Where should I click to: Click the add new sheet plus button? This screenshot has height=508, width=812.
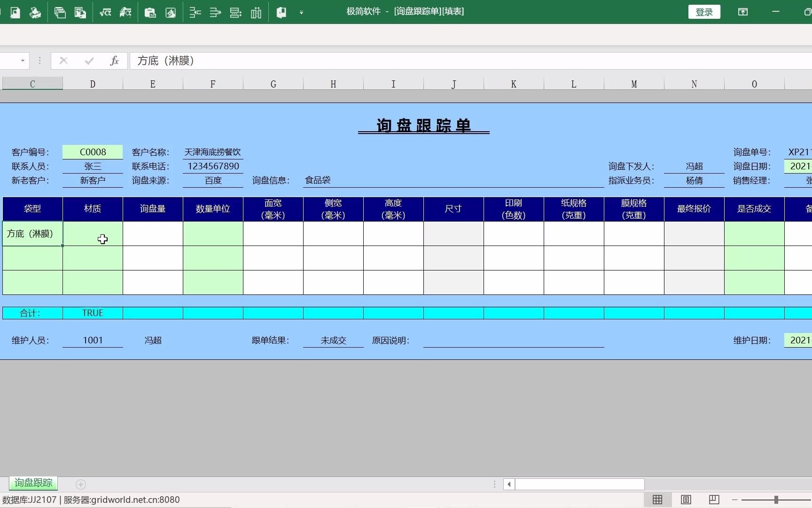81,484
